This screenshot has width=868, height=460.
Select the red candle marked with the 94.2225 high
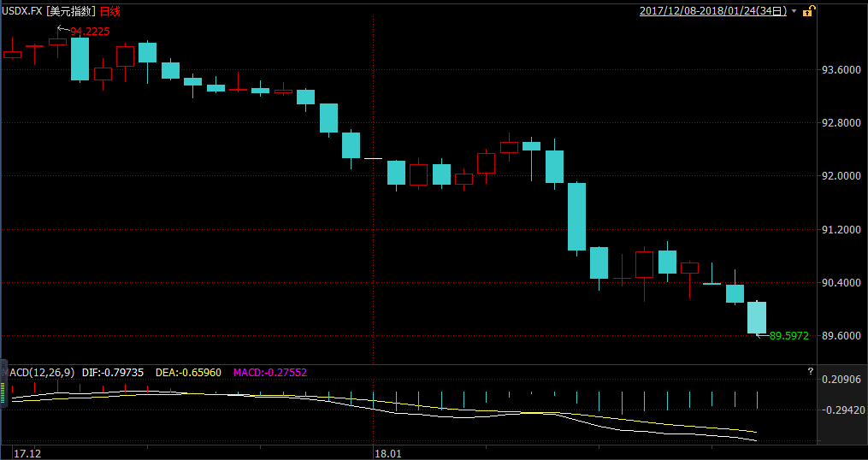click(x=57, y=42)
